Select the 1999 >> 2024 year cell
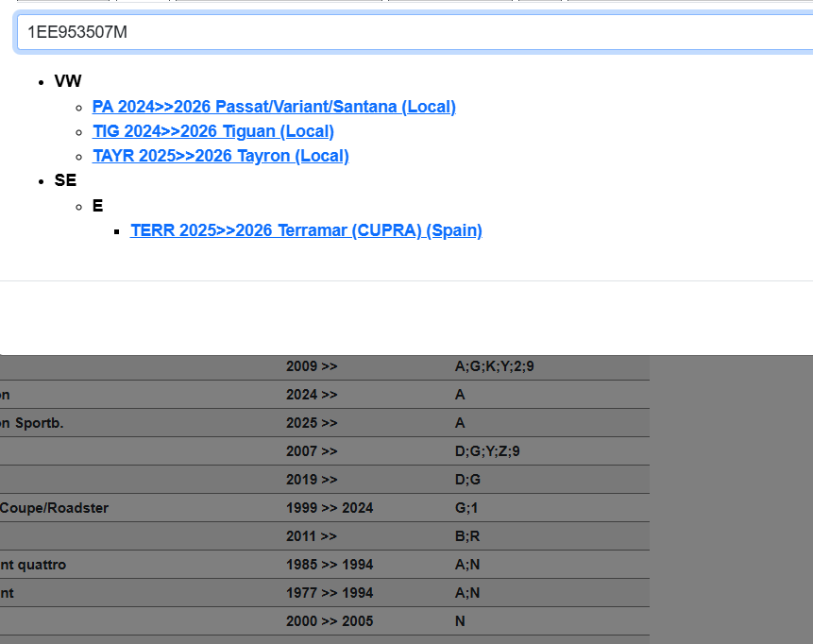Viewport: 813px width, 644px height. pyautogui.click(x=330, y=508)
